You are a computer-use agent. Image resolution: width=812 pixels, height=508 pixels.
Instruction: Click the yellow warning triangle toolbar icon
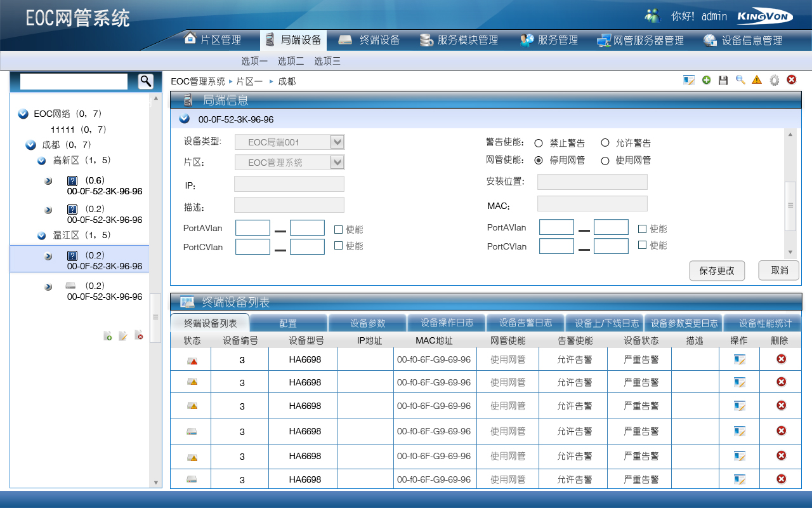(x=757, y=80)
